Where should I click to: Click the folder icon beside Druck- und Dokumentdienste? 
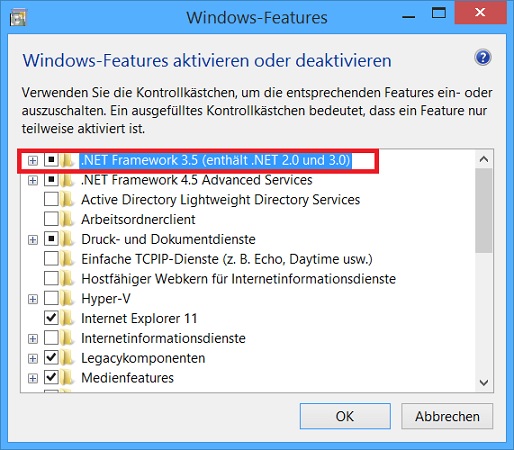tap(68, 239)
